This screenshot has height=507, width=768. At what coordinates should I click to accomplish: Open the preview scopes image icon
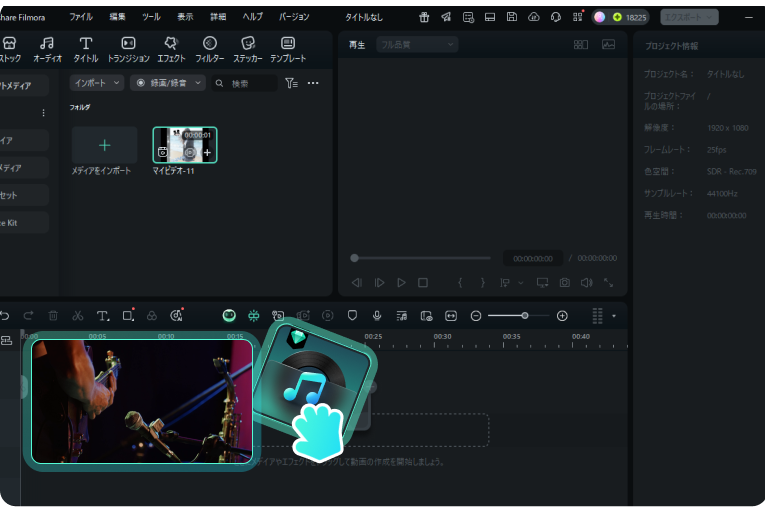(608, 45)
